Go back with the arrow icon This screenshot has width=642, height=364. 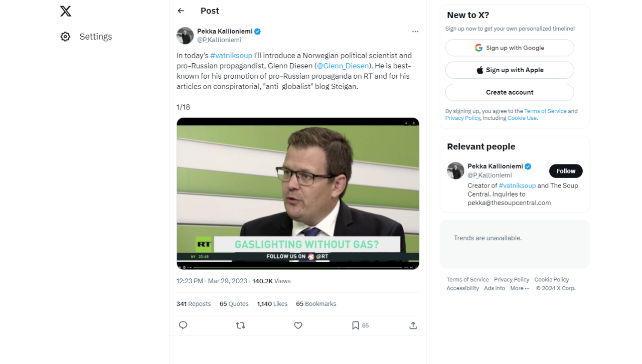tap(181, 11)
